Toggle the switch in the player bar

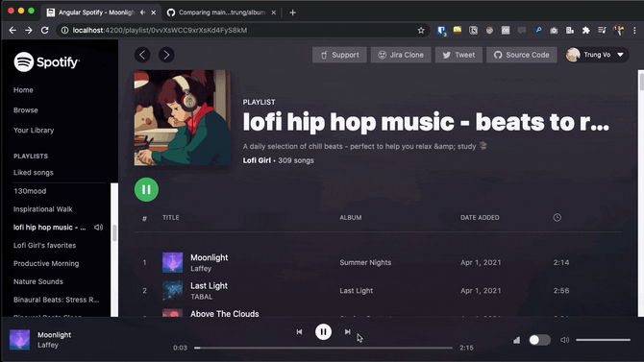point(539,340)
